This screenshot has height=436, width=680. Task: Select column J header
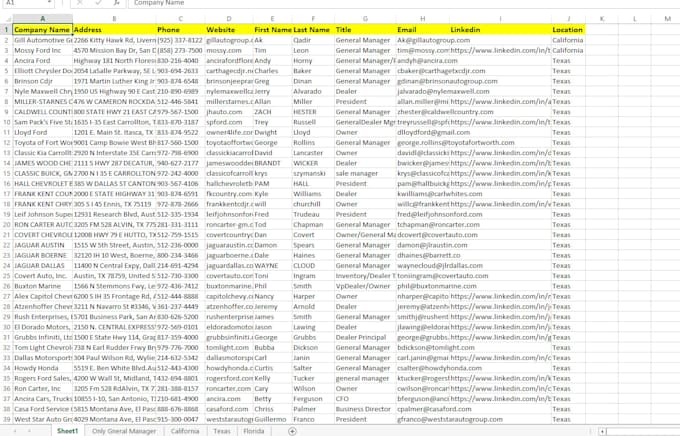568,19
